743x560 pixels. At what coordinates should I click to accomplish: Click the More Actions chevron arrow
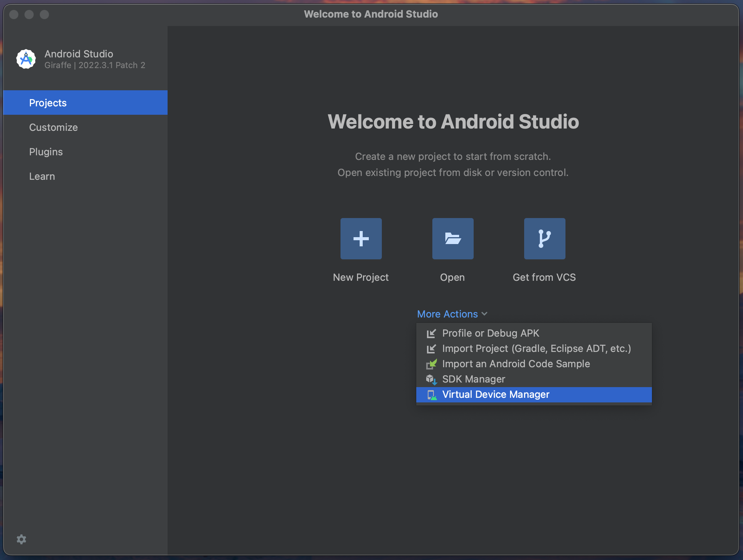pos(485,314)
